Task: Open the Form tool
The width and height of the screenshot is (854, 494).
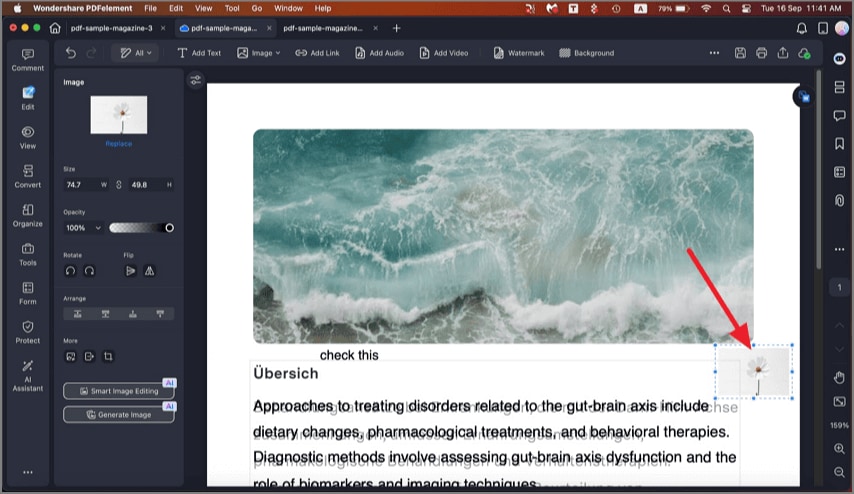Action: pyautogui.click(x=28, y=293)
